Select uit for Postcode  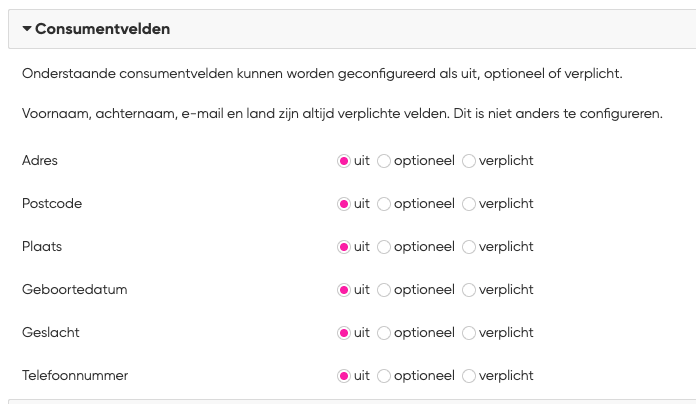(344, 203)
